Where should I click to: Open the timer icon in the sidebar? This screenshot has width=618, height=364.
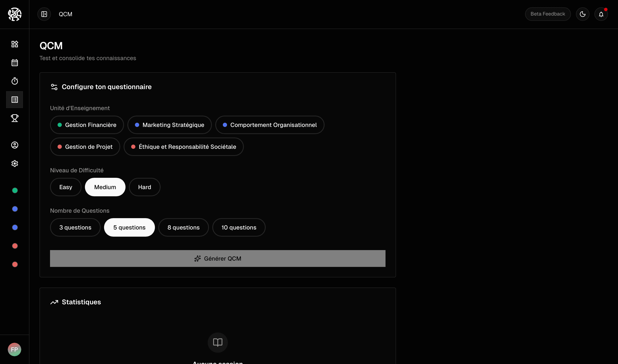click(15, 81)
